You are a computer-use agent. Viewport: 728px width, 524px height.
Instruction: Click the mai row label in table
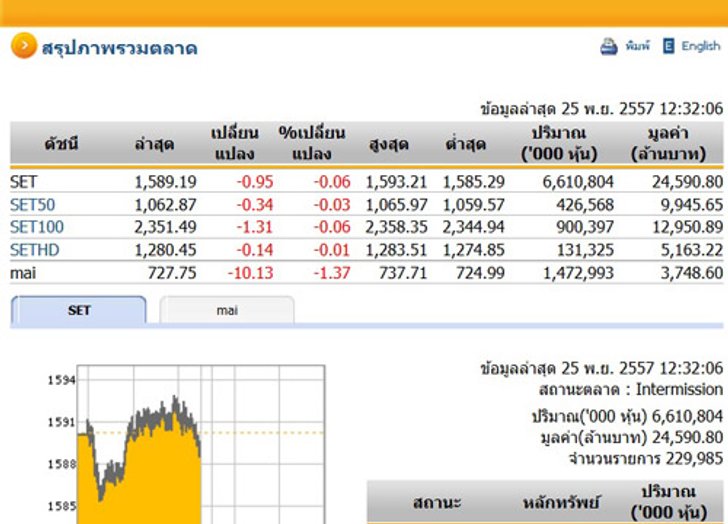point(23,273)
